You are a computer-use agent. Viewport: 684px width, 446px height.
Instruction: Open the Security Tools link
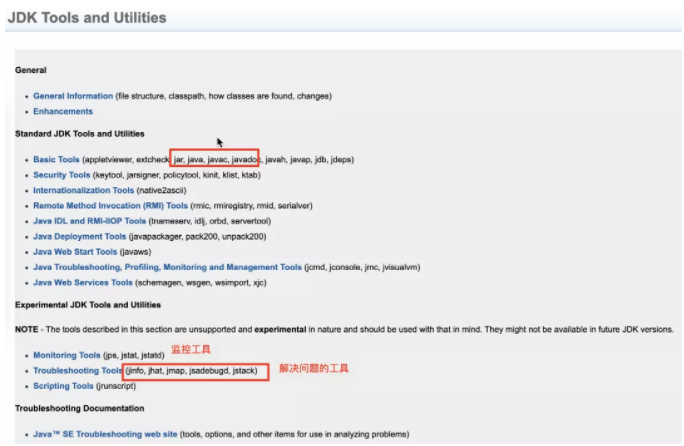62,175
